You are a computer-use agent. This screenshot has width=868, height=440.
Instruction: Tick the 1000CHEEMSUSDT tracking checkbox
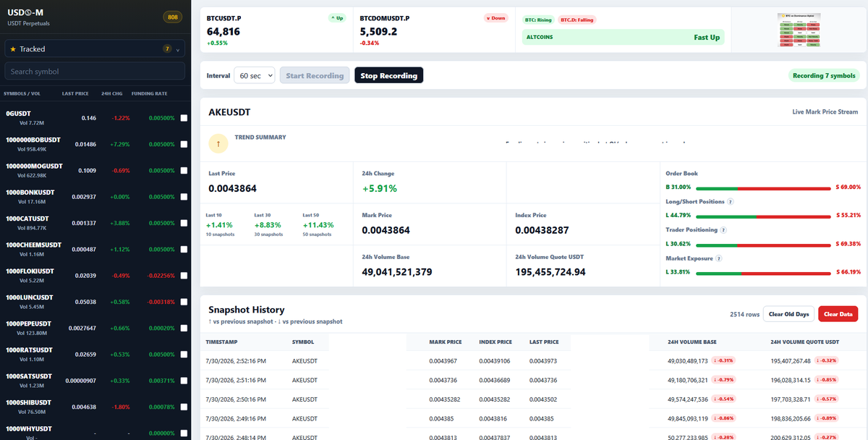[x=184, y=249]
